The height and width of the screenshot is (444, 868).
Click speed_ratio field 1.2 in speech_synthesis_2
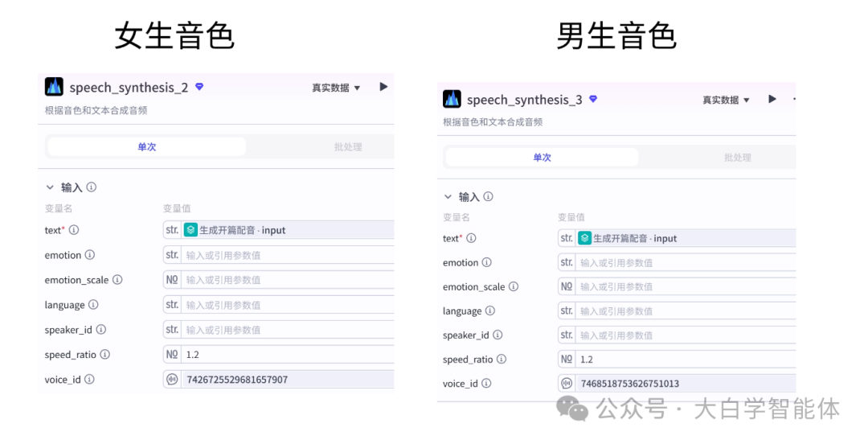tap(288, 355)
